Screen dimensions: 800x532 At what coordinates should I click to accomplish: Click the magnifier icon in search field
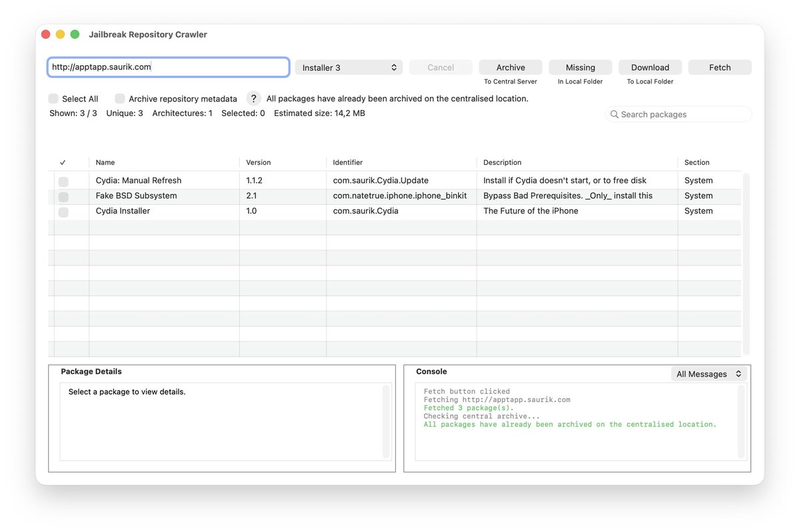614,115
